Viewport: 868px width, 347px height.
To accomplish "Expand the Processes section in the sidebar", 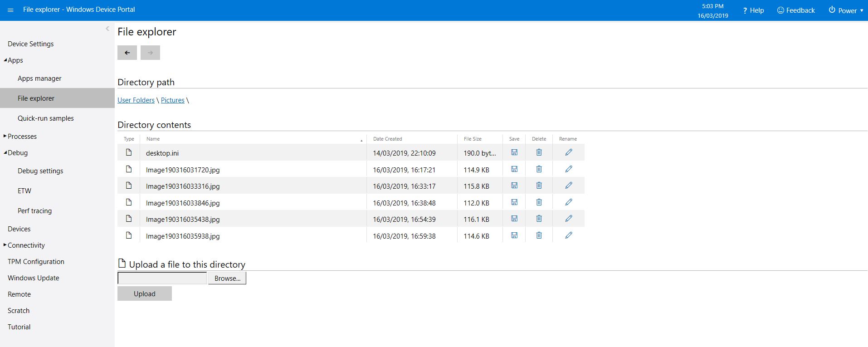I will point(5,136).
